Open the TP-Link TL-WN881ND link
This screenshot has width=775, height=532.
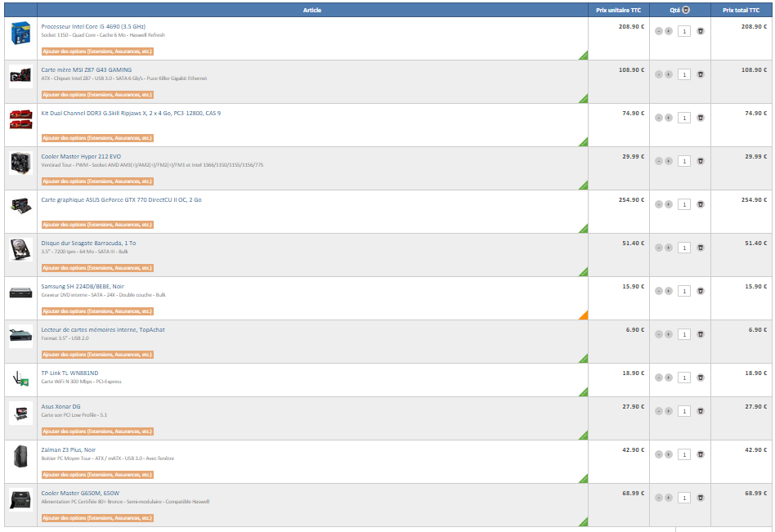click(x=69, y=373)
